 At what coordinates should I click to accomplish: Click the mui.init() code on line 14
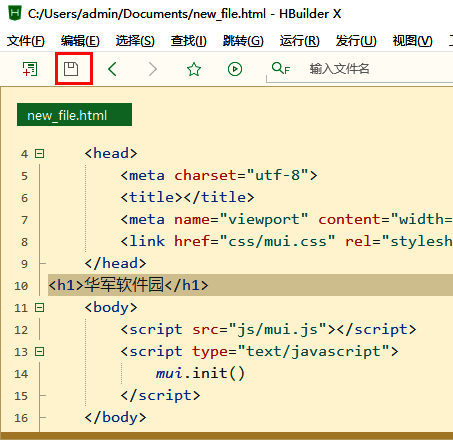pos(200,373)
